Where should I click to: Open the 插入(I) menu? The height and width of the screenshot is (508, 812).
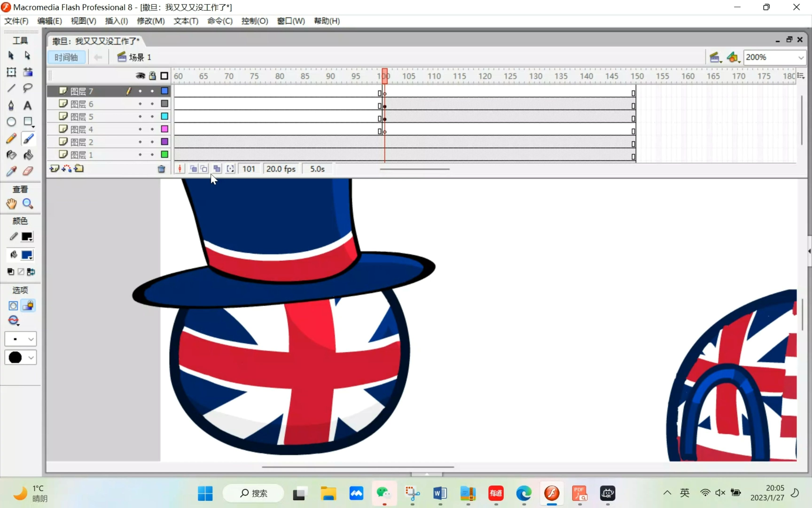pos(117,21)
